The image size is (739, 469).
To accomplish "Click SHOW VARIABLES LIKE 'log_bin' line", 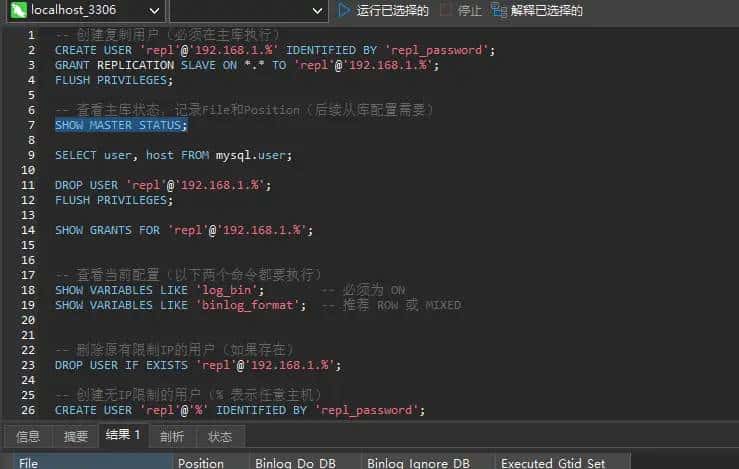I will pos(159,290).
